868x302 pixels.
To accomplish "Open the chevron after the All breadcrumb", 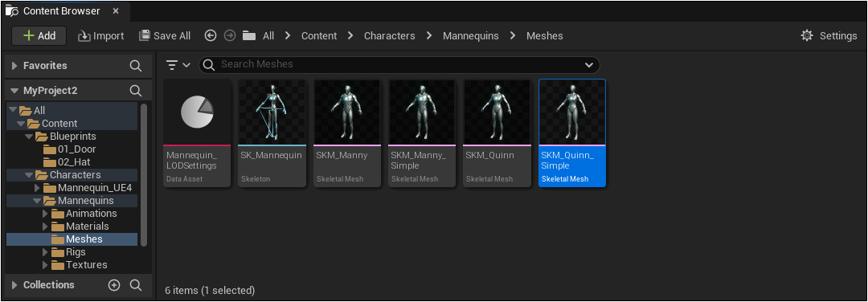I will tap(288, 36).
